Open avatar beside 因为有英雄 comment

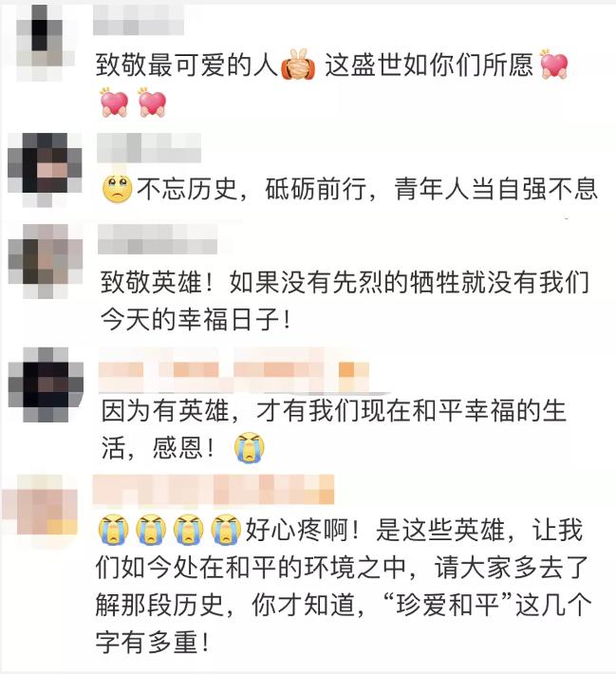(x=46, y=384)
